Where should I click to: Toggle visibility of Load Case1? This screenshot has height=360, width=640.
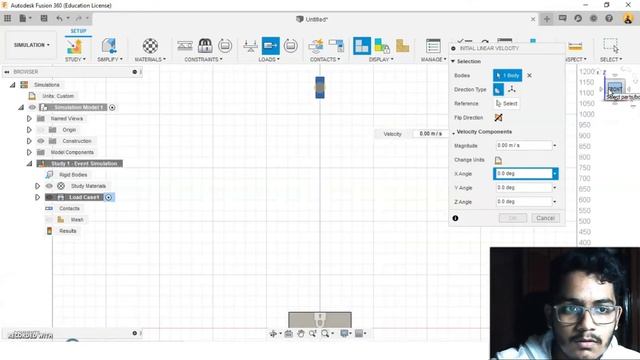click(x=49, y=198)
